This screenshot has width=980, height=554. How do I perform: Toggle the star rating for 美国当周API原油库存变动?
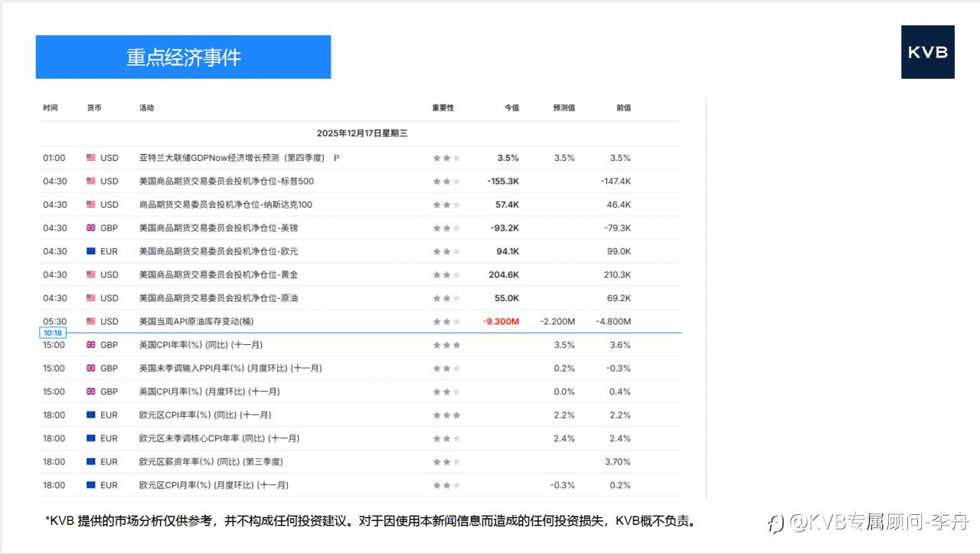(x=445, y=321)
